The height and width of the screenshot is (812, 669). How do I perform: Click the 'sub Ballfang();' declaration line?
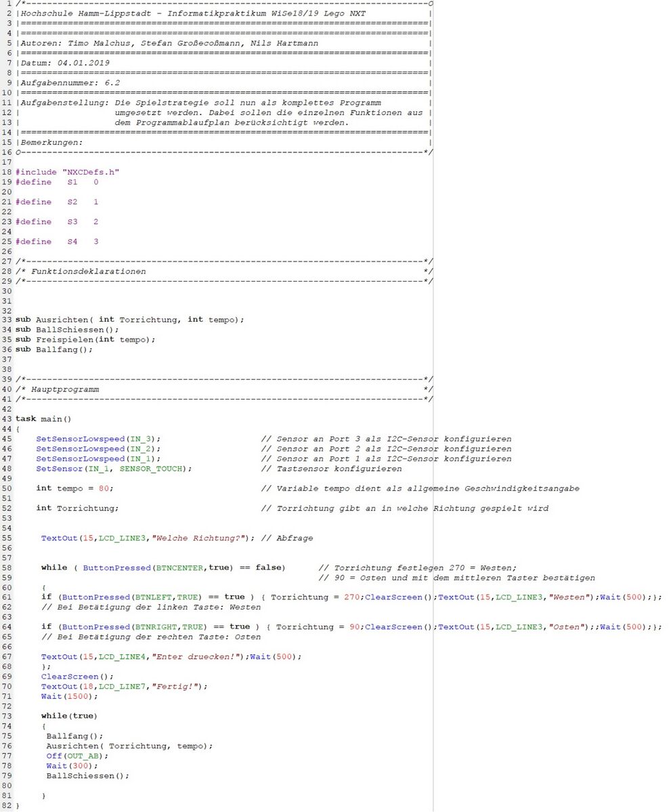(54, 349)
